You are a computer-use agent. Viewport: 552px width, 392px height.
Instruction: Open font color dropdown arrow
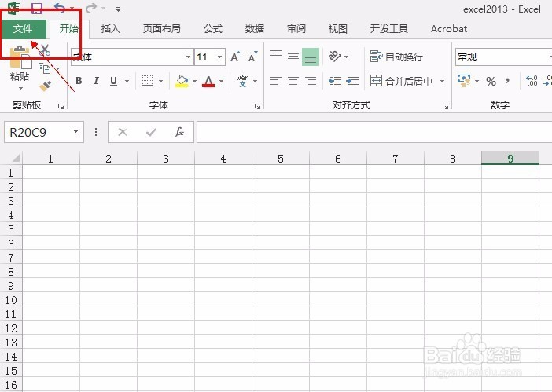pyautogui.click(x=222, y=81)
